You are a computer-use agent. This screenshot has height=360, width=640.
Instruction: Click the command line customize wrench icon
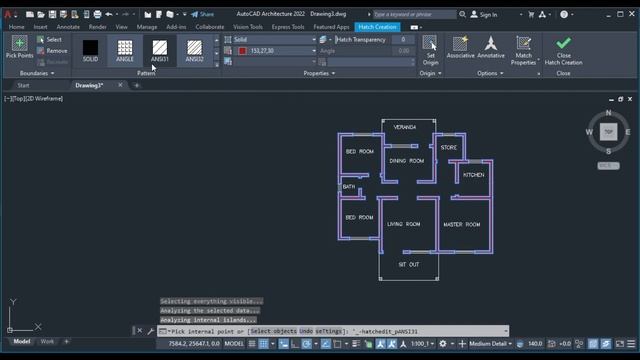pos(150,331)
